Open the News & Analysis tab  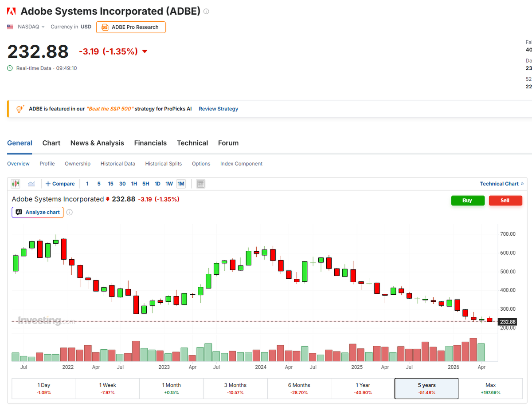97,143
